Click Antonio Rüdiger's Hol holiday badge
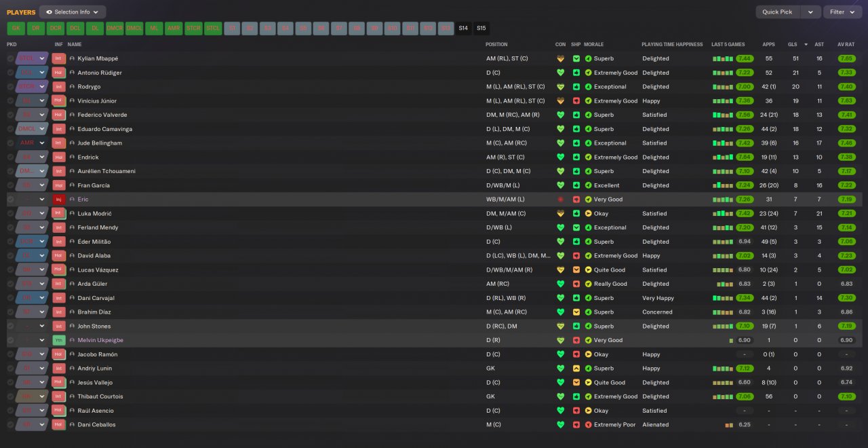The image size is (868, 448). point(58,73)
